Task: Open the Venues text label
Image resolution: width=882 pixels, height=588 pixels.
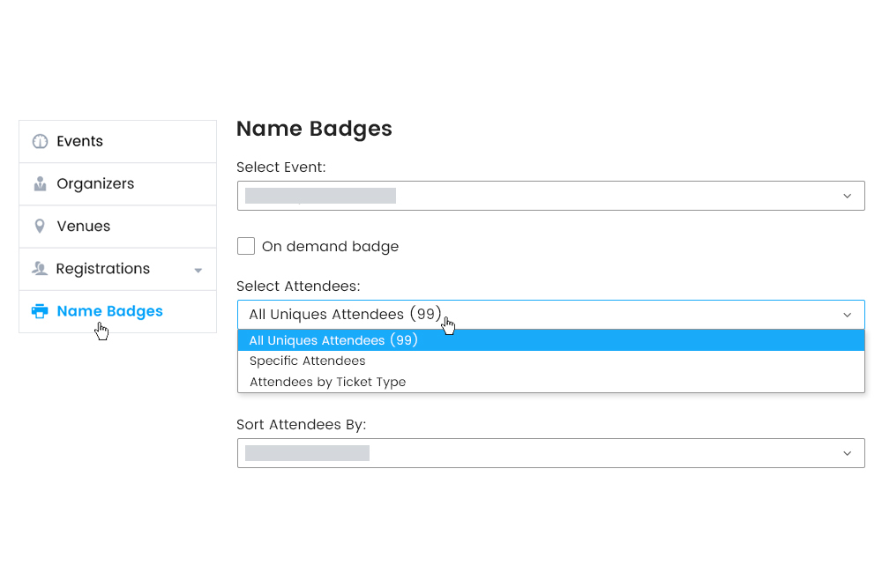Action: 83,227
